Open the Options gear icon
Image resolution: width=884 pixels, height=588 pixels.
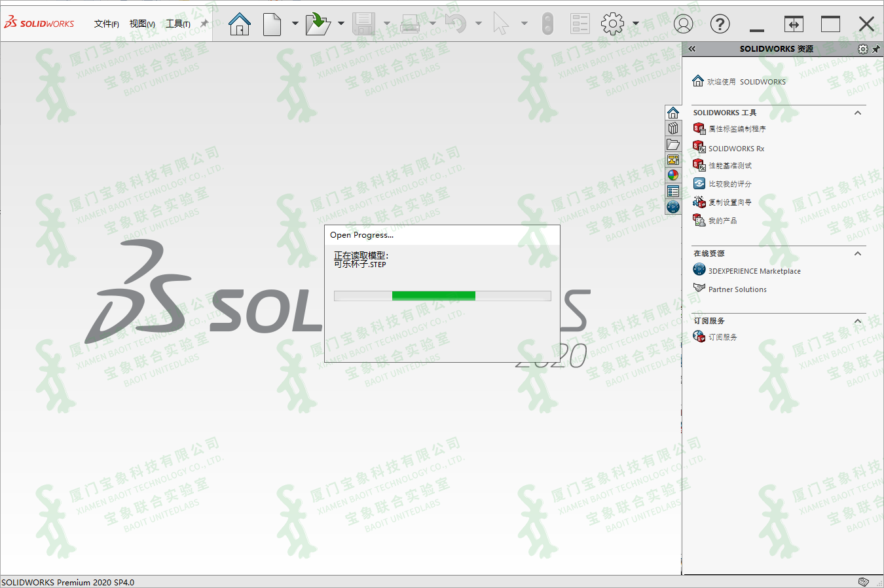point(613,24)
